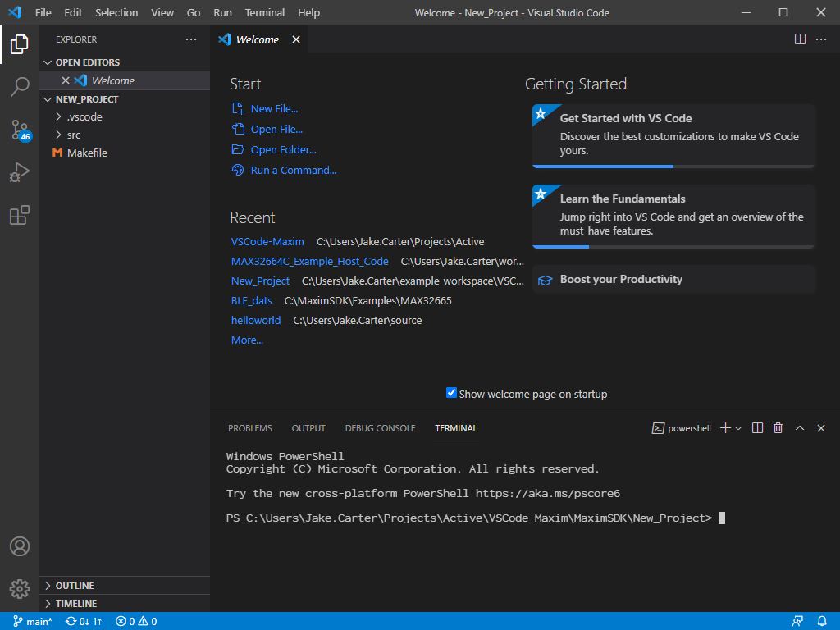This screenshot has height=630, width=840.
Task: Open recent helloworld project
Action: 256,321
